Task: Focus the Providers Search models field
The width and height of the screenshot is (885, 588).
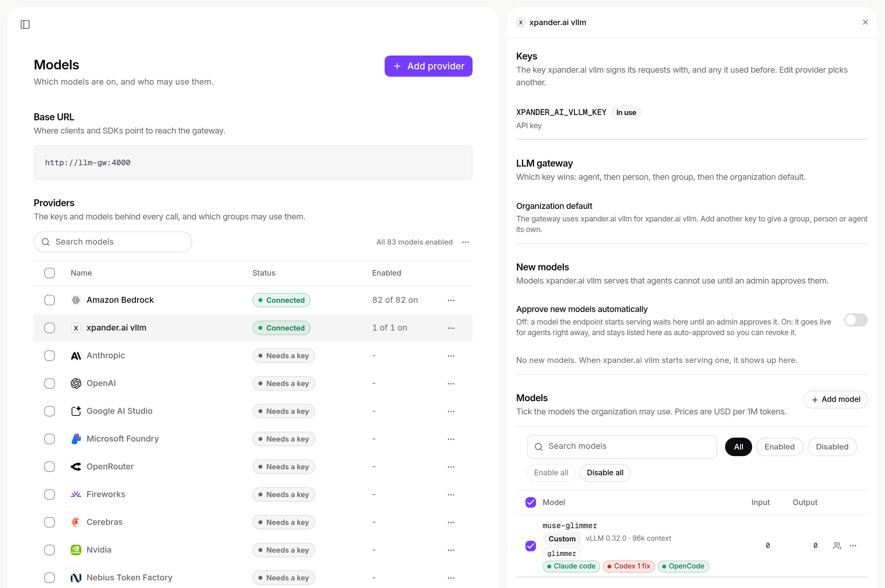Action: coord(113,242)
